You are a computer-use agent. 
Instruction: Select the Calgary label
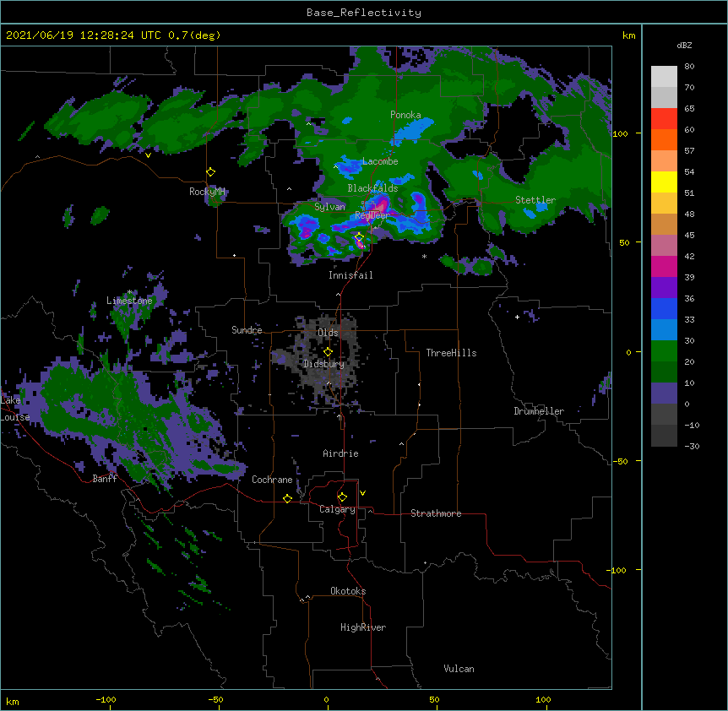(x=338, y=509)
